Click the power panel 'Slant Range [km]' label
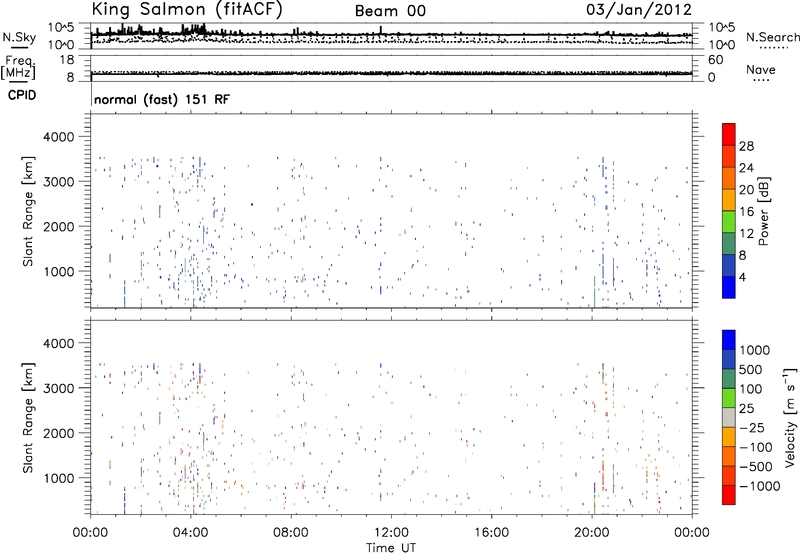 coord(28,211)
